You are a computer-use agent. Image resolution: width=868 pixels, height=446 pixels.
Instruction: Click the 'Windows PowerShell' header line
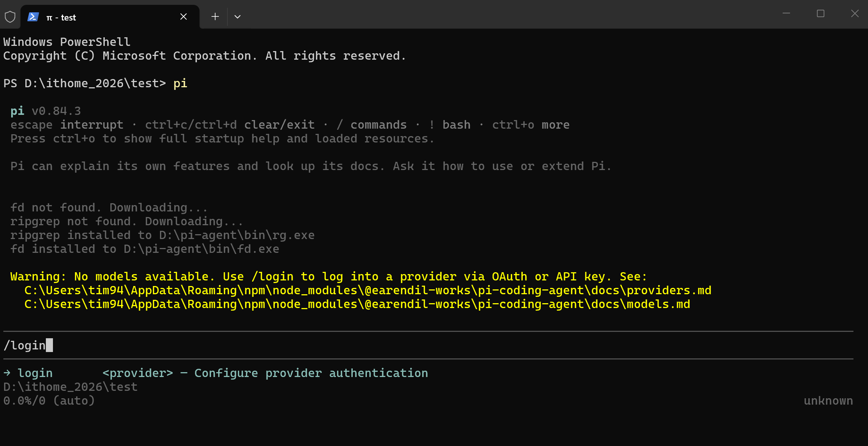click(67, 42)
